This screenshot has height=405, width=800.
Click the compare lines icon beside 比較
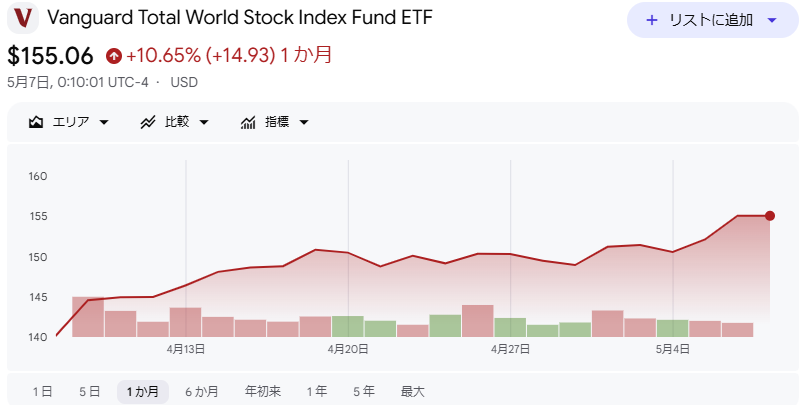[147, 122]
